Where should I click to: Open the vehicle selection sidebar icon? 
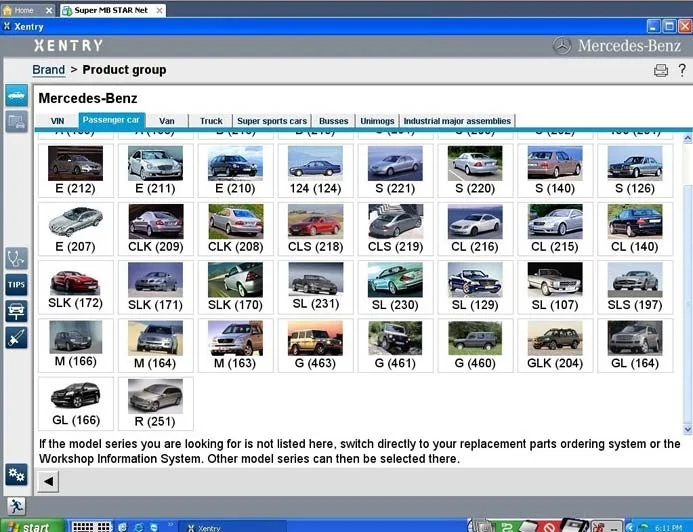pos(17,95)
